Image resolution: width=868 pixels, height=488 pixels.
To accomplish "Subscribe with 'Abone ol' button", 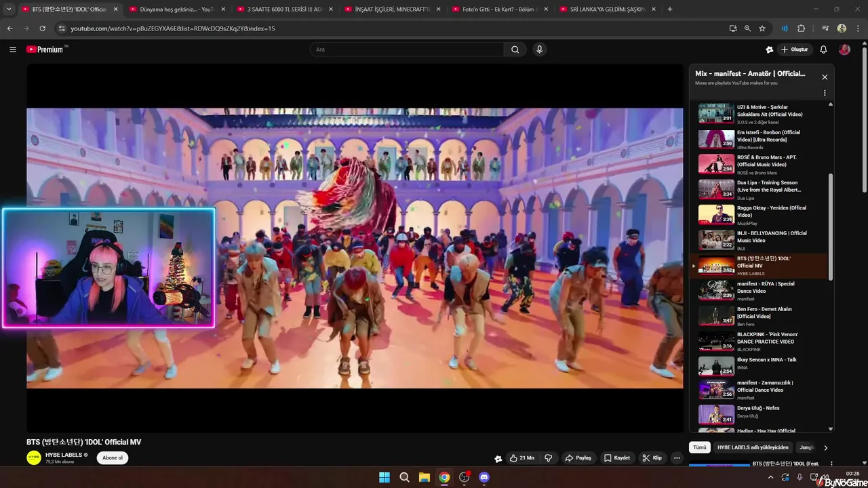I will (x=113, y=458).
